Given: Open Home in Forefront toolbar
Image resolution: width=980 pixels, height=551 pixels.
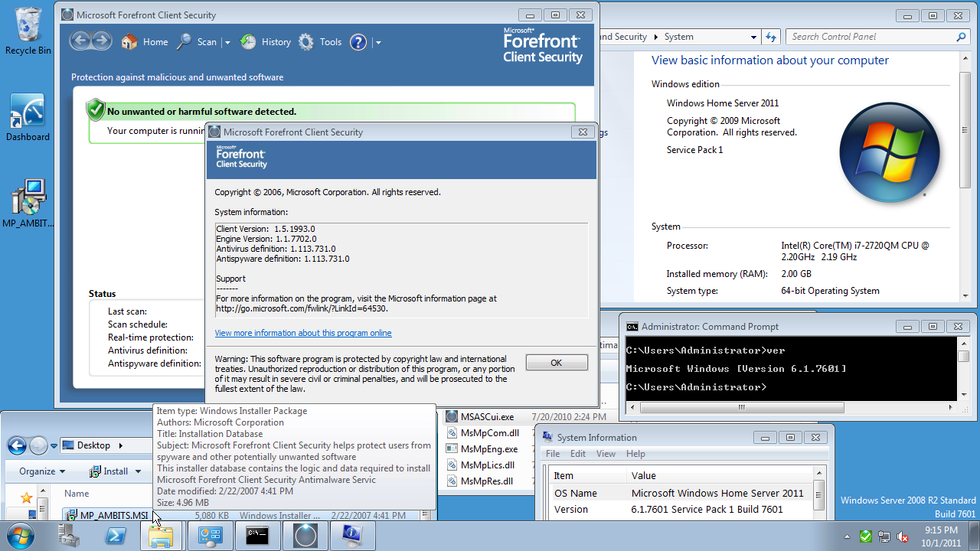Looking at the screenshot, I should (145, 42).
